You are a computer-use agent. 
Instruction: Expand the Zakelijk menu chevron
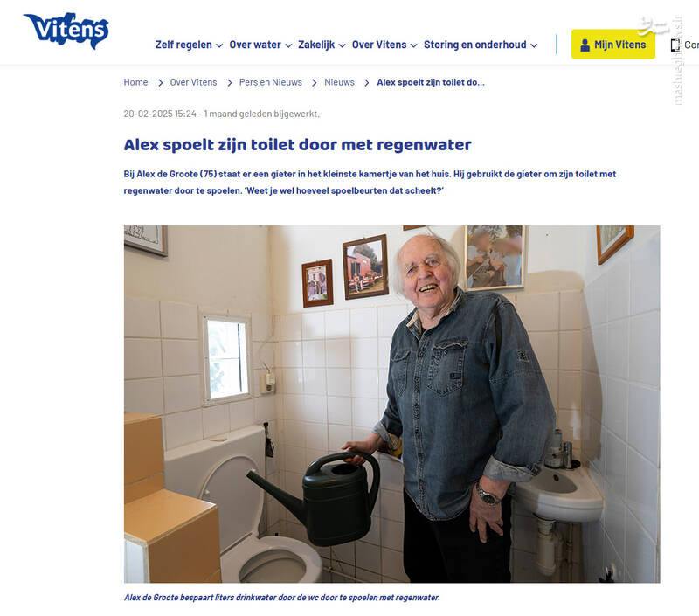342,45
